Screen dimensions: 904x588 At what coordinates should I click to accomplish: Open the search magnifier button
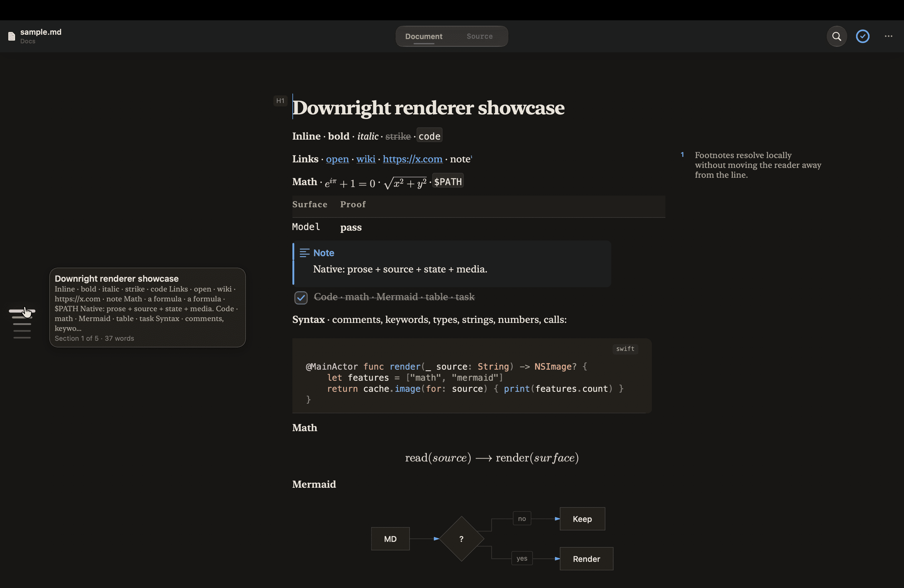pyautogui.click(x=836, y=37)
